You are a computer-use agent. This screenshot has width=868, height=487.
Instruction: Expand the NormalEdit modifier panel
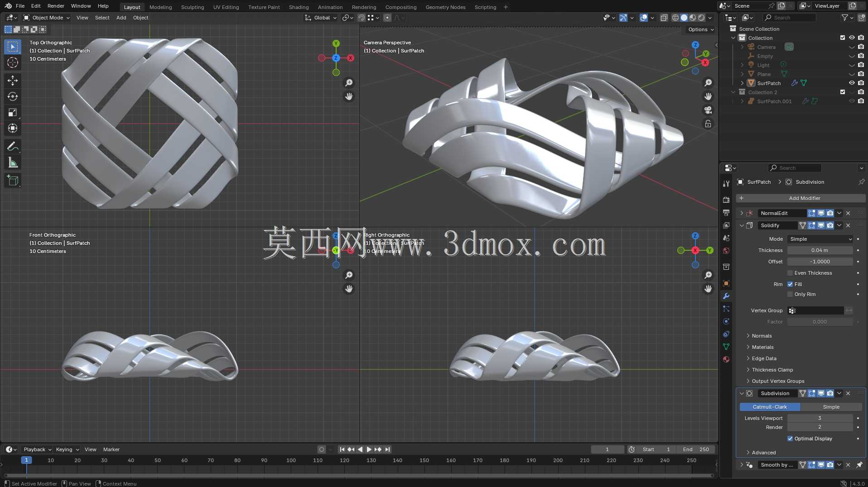click(742, 213)
